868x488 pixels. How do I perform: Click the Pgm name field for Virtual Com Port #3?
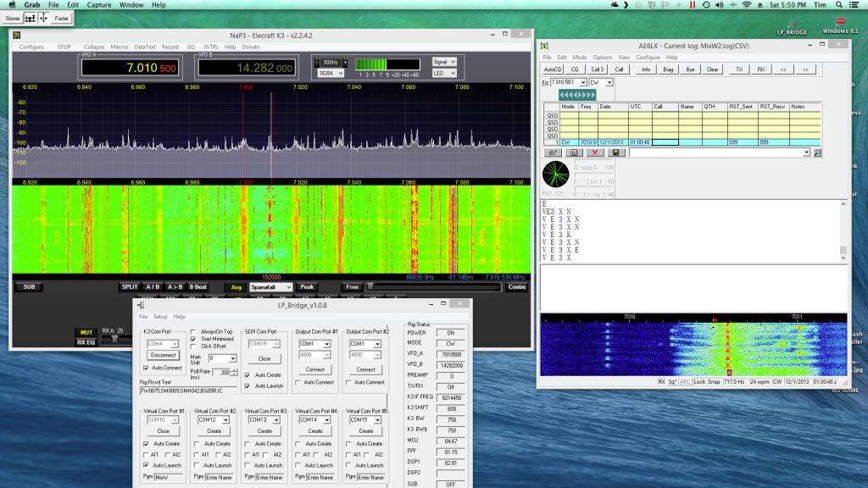[x=270, y=478]
